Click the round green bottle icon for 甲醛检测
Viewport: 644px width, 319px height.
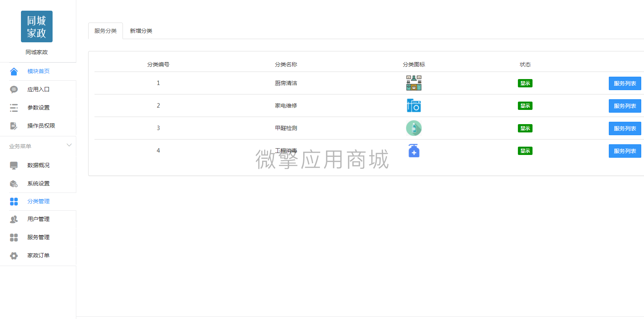click(x=414, y=128)
